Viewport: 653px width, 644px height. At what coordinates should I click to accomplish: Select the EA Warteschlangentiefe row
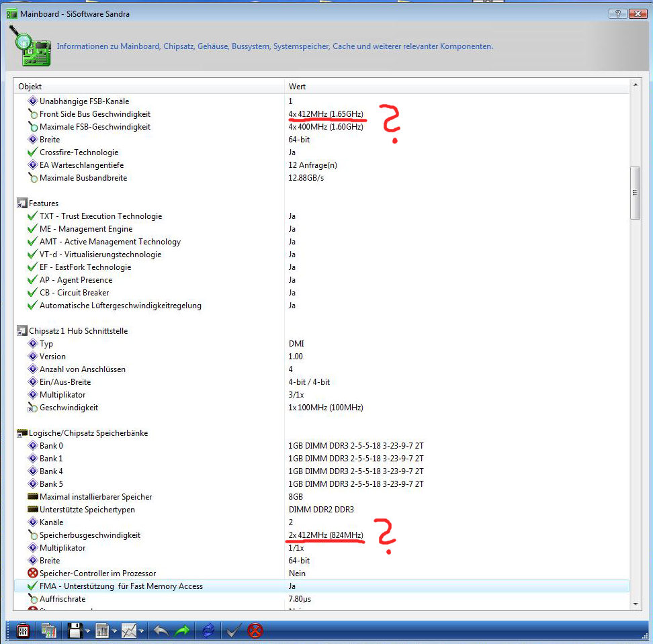pyautogui.click(x=322, y=165)
